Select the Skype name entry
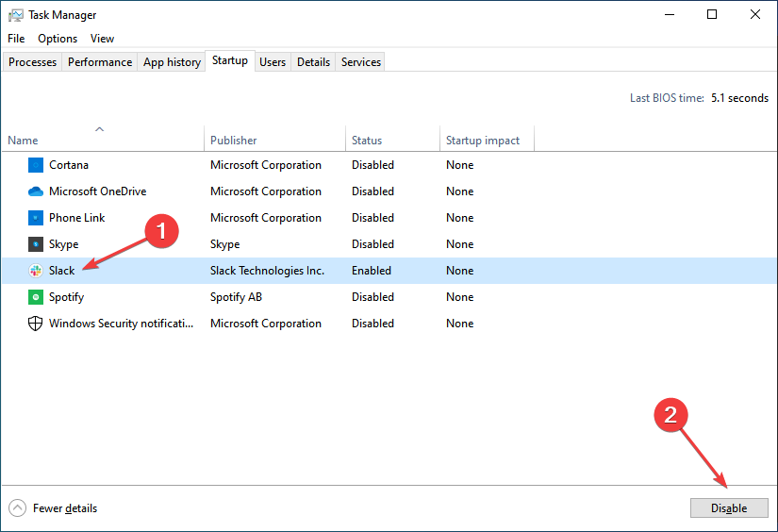This screenshot has height=532, width=778. coord(63,244)
